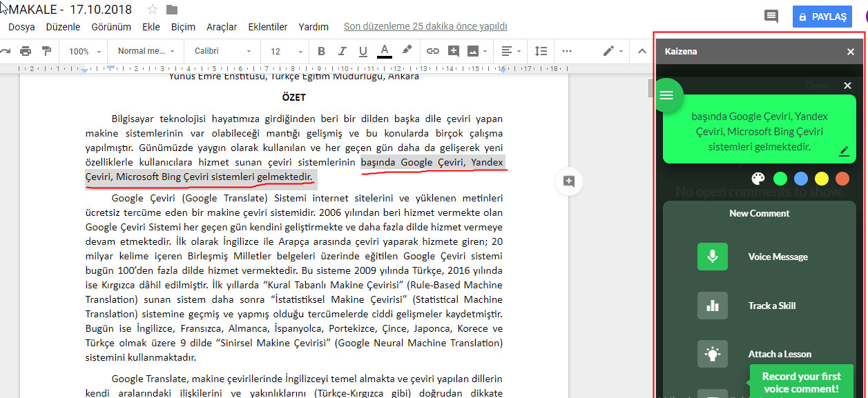Viewport: 868px width, 398px height.
Task: Open the Biçim menu
Action: pos(183,27)
